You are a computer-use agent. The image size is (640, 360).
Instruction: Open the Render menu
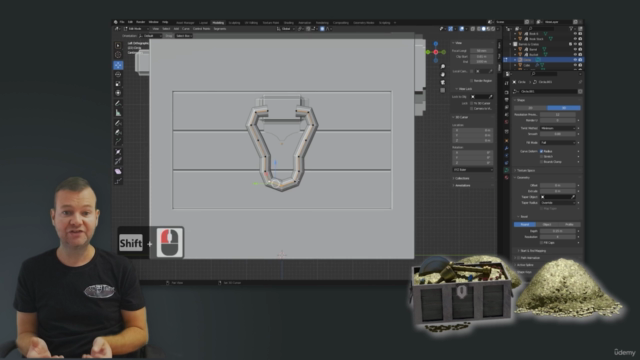(x=140, y=22)
